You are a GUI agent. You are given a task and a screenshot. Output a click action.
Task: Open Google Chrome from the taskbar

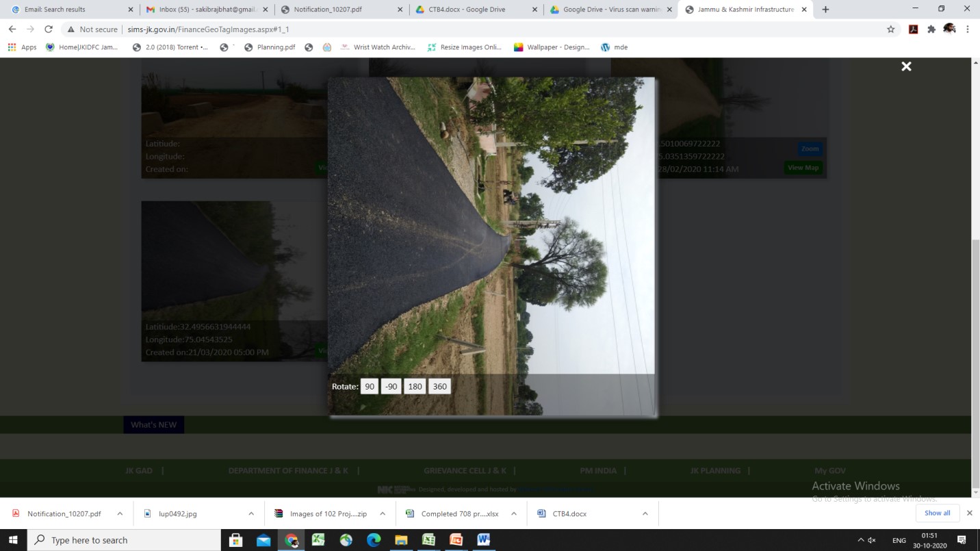point(292,540)
